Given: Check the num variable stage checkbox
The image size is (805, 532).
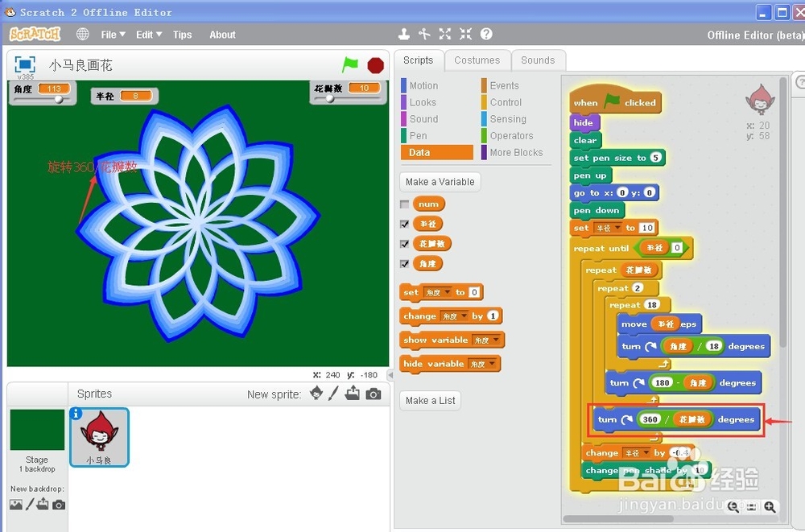Looking at the screenshot, I should pyautogui.click(x=403, y=204).
